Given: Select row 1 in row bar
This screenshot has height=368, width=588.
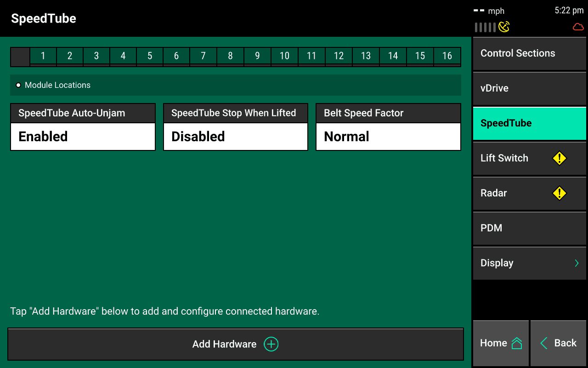Looking at the screenshot, I should [x=43, y=57].
